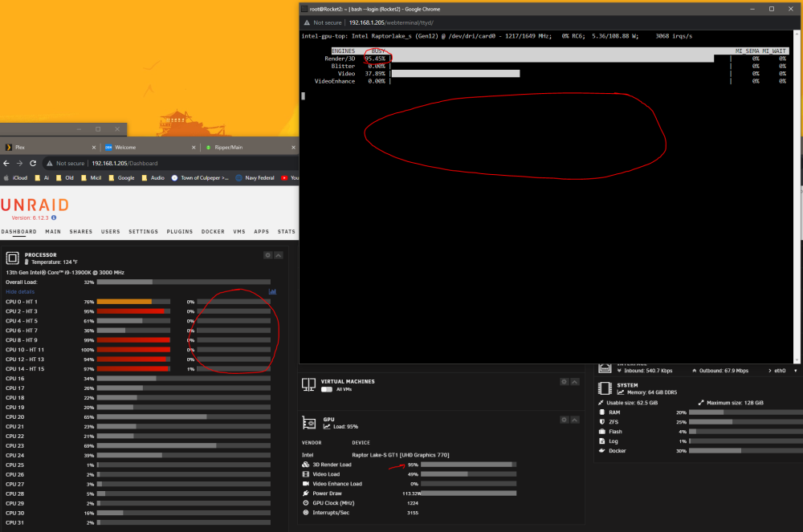Image resolution: width=803 pixels, height=532 pixels.
Task: Open the PLUGINS menu tab
Action: click(180, 232)
